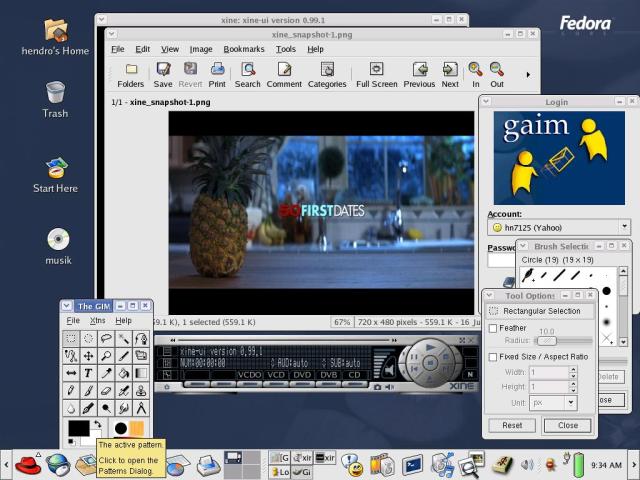Screen dimensions: 640x480
Task: Take a snapshot with xine camera icon
Action: pos(377,387)
